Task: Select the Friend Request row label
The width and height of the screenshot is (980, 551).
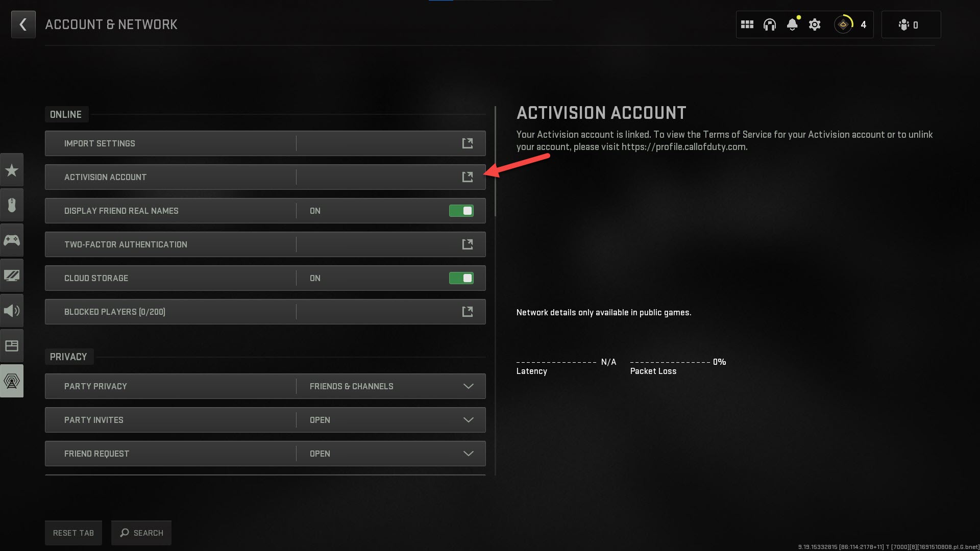Action: click(x=96, y=454)
